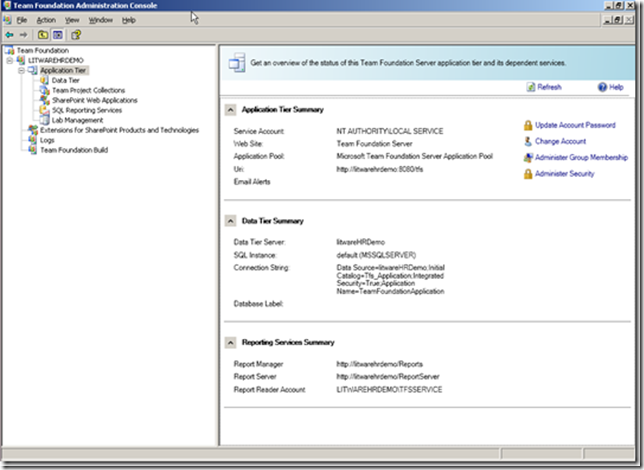Screen dimensions: 644x470
Task: Click the Forward arrow in the toolbar
Action: coord(23,34)
